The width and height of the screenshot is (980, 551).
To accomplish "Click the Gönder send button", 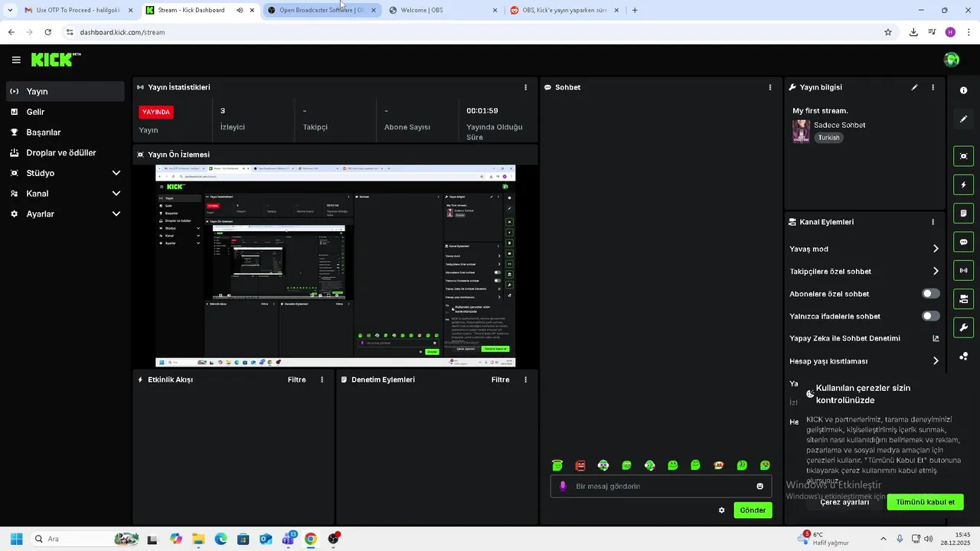I will [753, 510].
